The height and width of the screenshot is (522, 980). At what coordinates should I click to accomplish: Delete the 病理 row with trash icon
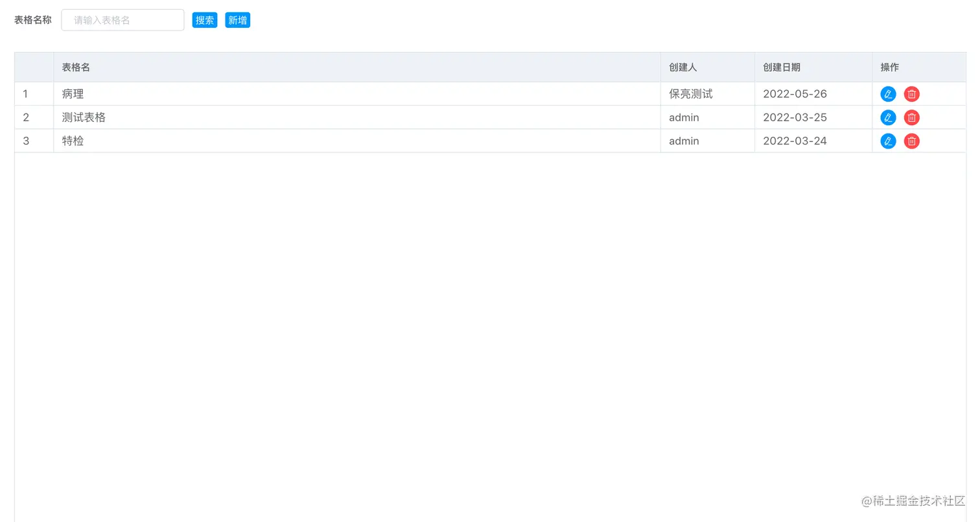click(x=911, y=94)
